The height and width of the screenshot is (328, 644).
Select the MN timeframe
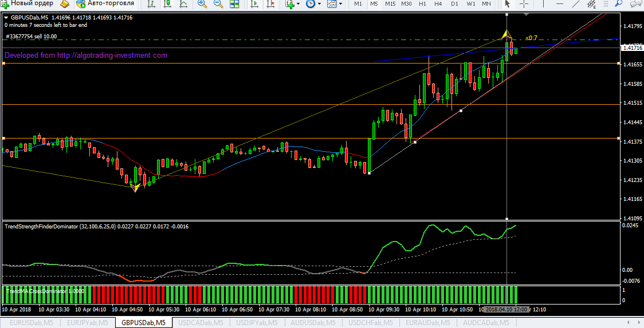[486, 3]
